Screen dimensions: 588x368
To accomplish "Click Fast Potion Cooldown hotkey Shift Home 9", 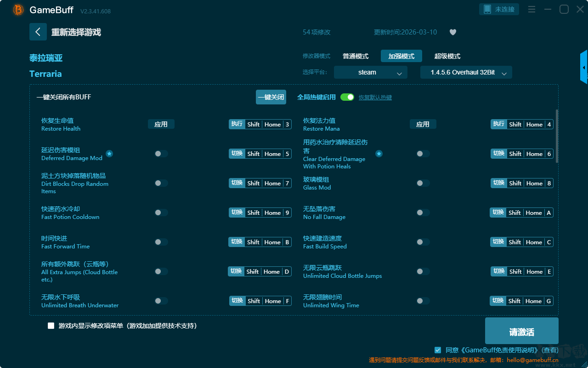I will click(260, 213).
